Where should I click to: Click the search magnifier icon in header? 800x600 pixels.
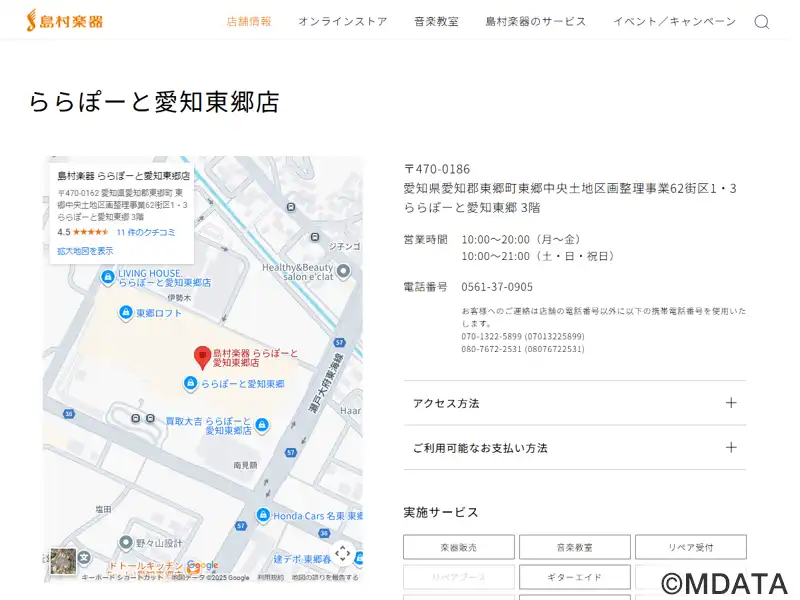[761, 22]
